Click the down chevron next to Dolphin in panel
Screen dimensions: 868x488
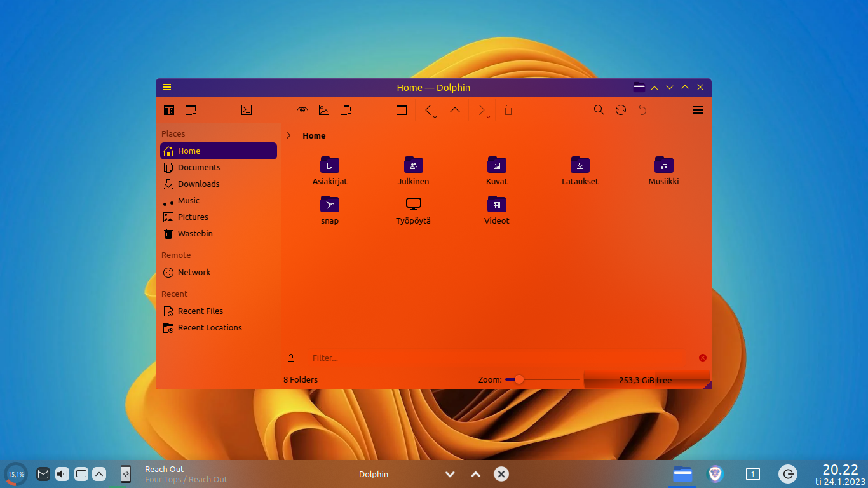451,474
